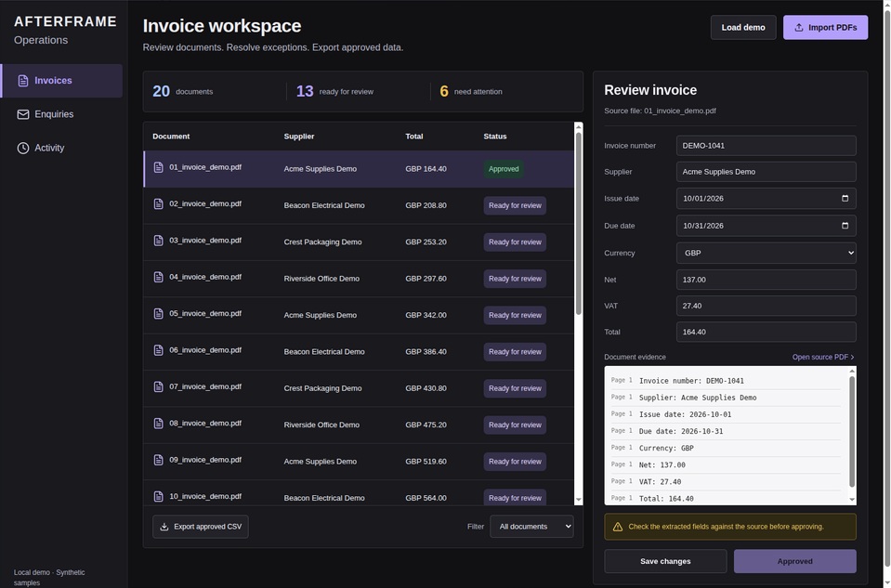The width and height of the screenshot is (891, 588).
Task: Click the Approved status badge for 01_invoice_demo.pdf
Action: tap(504, 169)
